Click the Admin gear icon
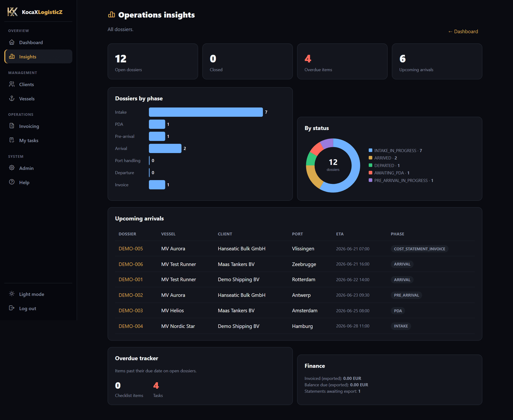Image resolution: width=513 pixels, height=420 pixels. [12, 168]
